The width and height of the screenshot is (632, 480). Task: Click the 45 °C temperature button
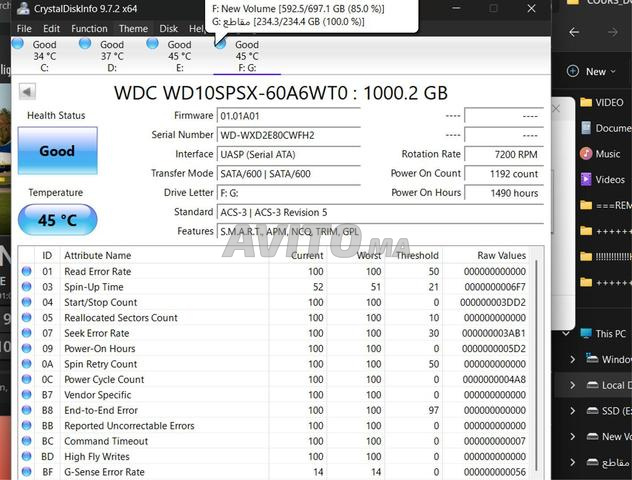[57, 220]
